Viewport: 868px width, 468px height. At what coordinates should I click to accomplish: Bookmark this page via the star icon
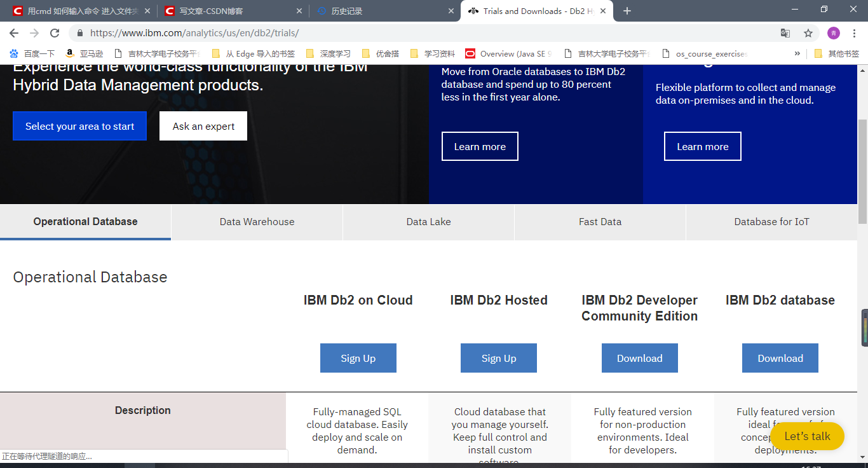[x=808, y=32]
